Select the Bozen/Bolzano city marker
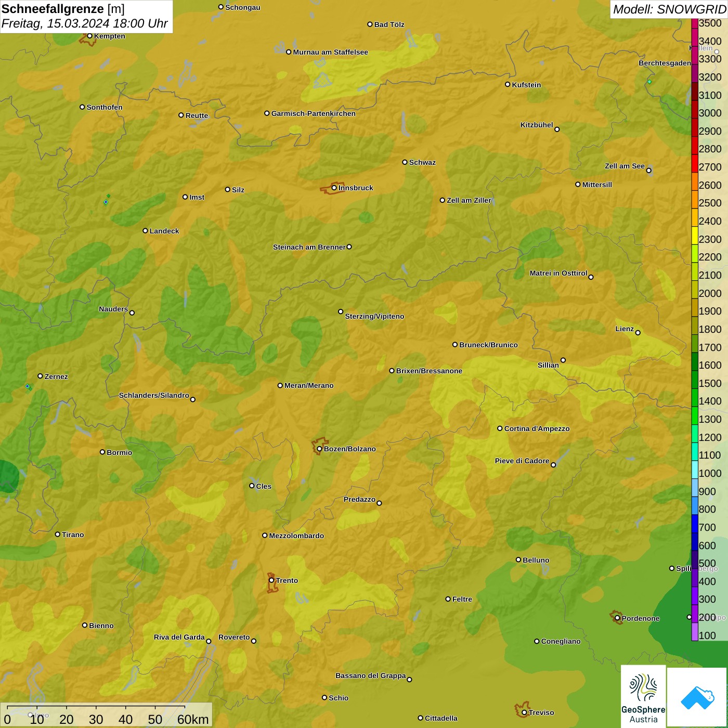 coord(319,449)
